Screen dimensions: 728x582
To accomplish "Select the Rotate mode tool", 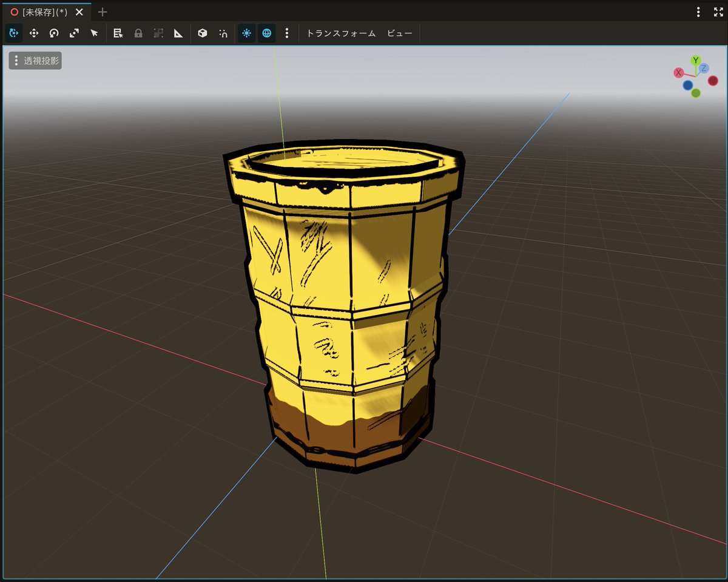I will tap(54, 33).
